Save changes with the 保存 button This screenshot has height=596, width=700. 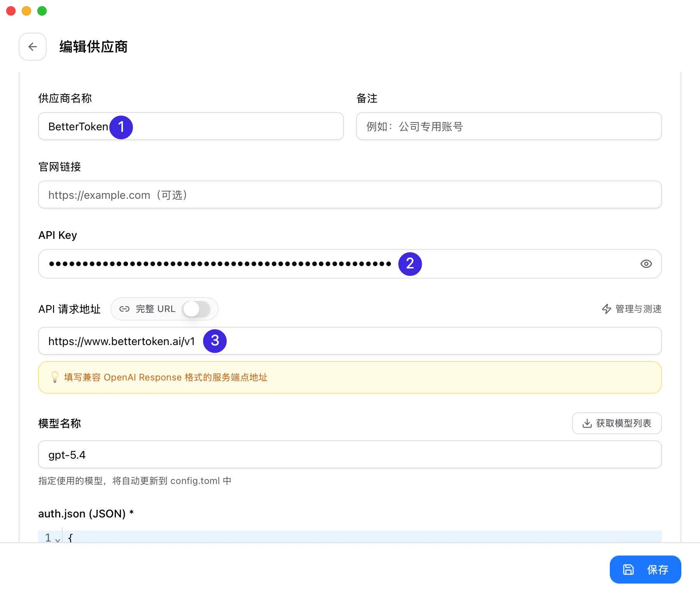(646, 570)
